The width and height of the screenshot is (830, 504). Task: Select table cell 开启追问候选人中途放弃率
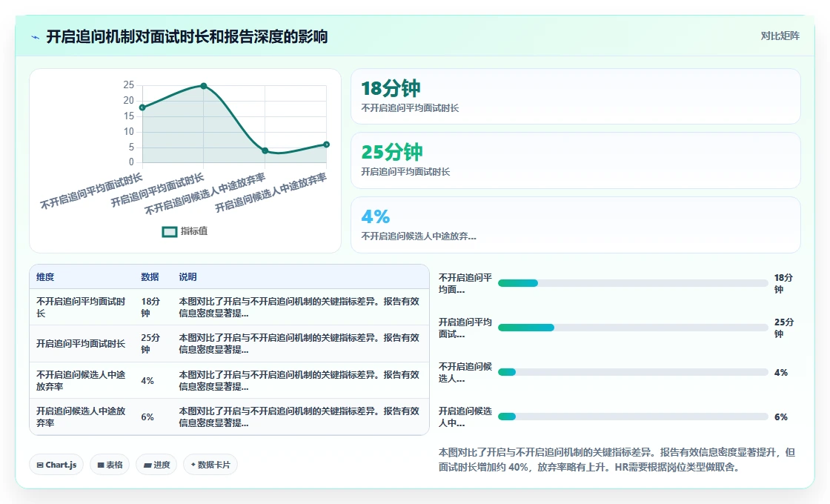[x=81, y=417]
